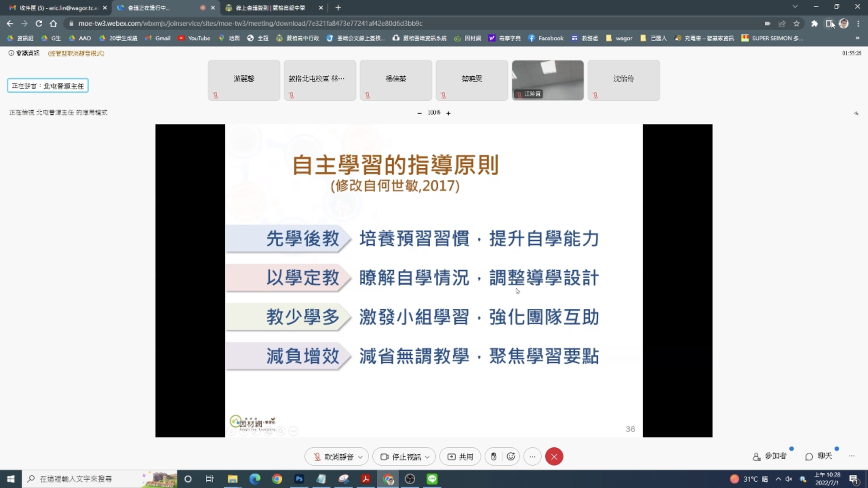Open the browser extensions puzzle icon
This screenshot has height=488, width=868.
click(814, 23)
